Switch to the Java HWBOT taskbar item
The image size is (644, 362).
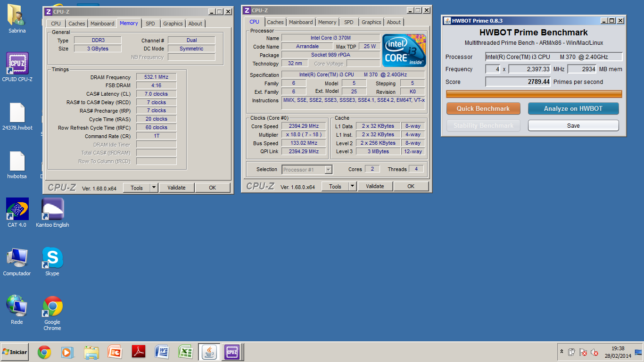point(209,352)
